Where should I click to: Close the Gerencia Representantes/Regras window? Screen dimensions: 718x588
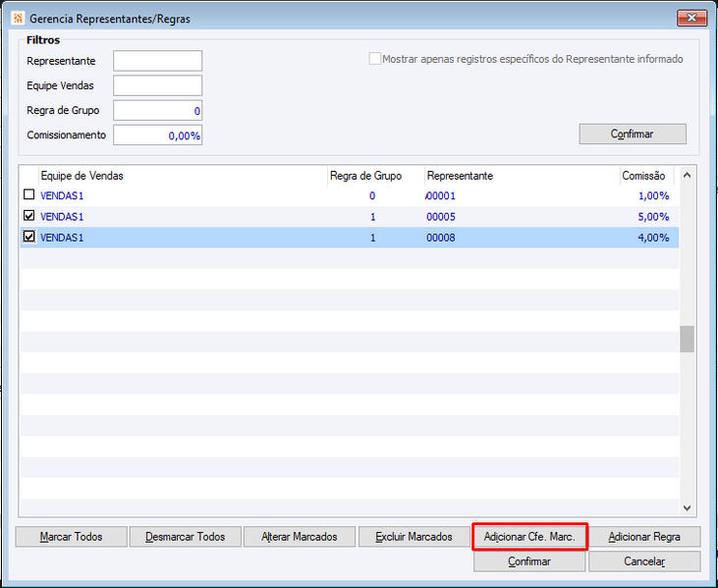(x=691, y=18)
